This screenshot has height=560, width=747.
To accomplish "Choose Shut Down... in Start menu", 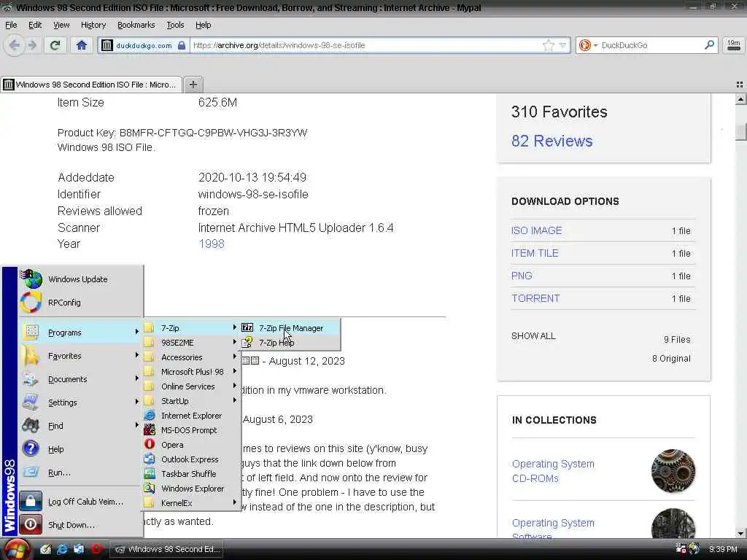I will pyautogui.click(x=80, y=525).
